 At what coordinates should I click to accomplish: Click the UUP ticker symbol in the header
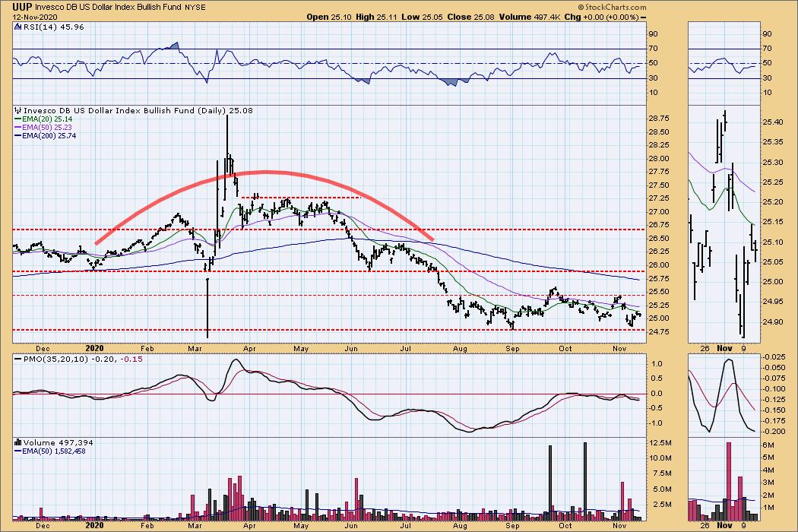[23, 7]
